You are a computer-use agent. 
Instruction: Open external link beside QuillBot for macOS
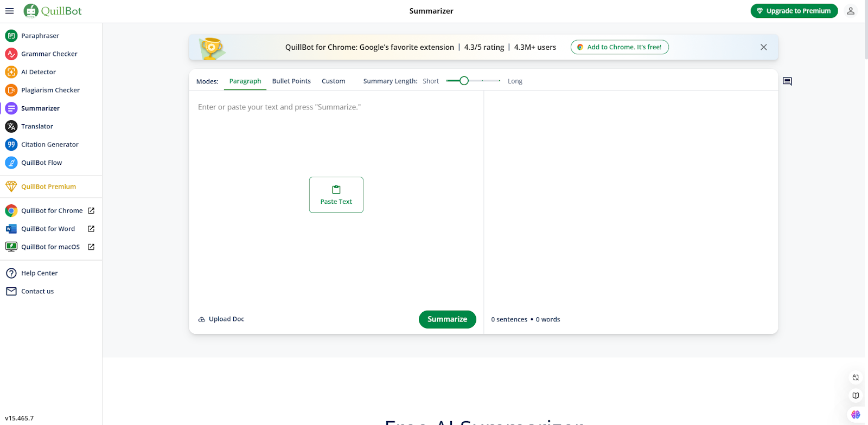[91, 247]
